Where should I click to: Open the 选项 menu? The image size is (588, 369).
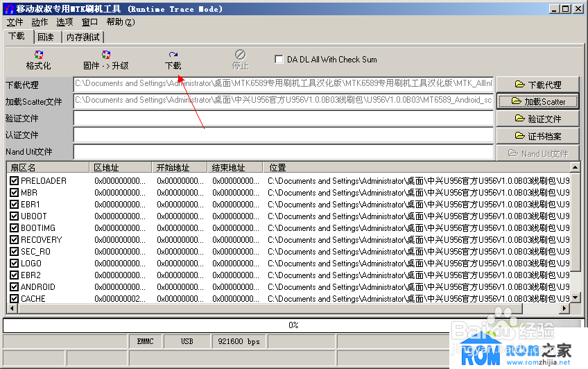(64, 22)
